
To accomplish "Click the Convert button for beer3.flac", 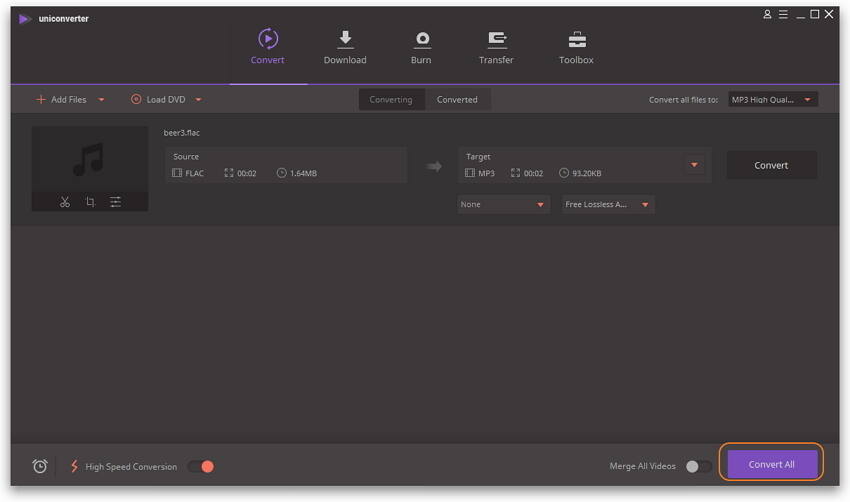I will [771, 165].
